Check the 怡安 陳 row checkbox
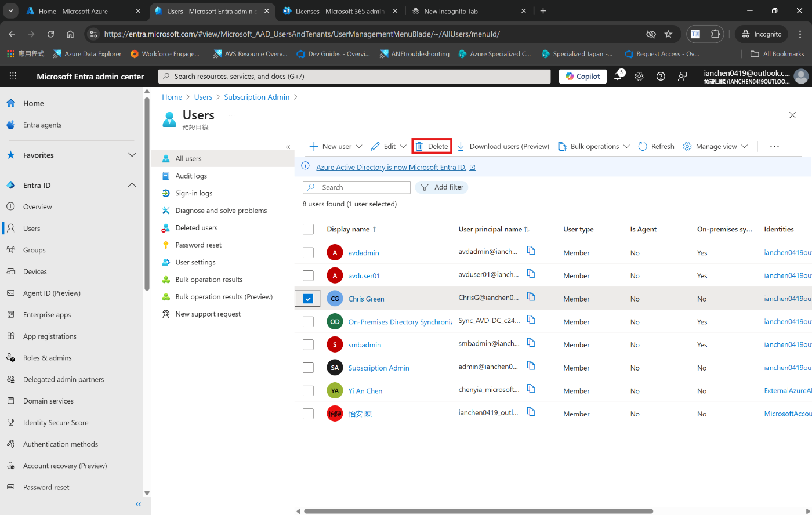Viewport: 812px width, 515px height. tap(308, 414)
